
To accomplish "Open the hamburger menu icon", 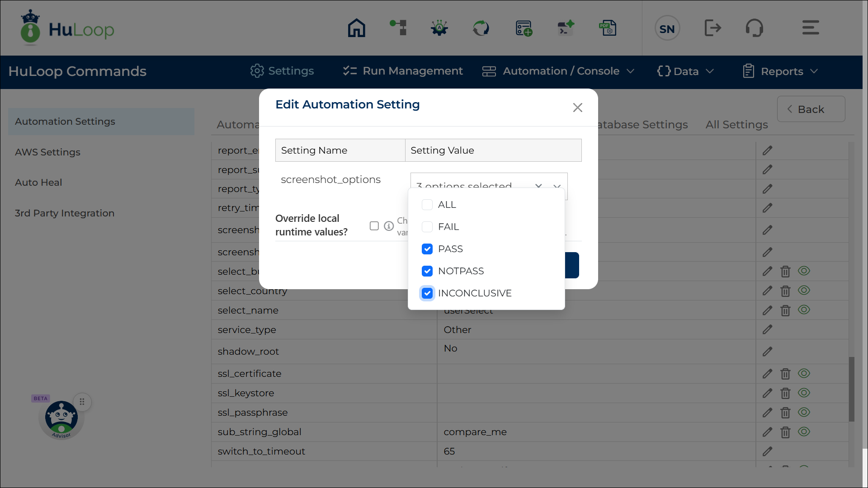I will pos(811,28).
